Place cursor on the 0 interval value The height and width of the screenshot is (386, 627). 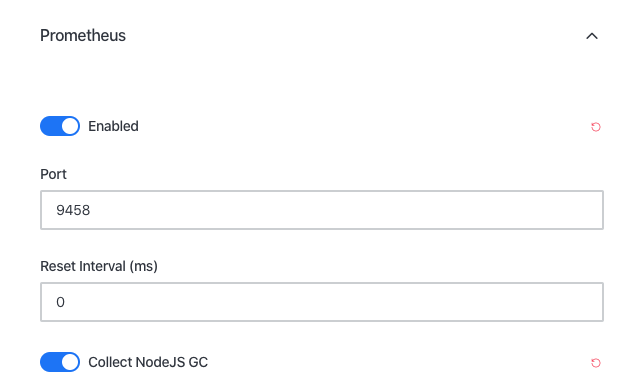[60, 302]
